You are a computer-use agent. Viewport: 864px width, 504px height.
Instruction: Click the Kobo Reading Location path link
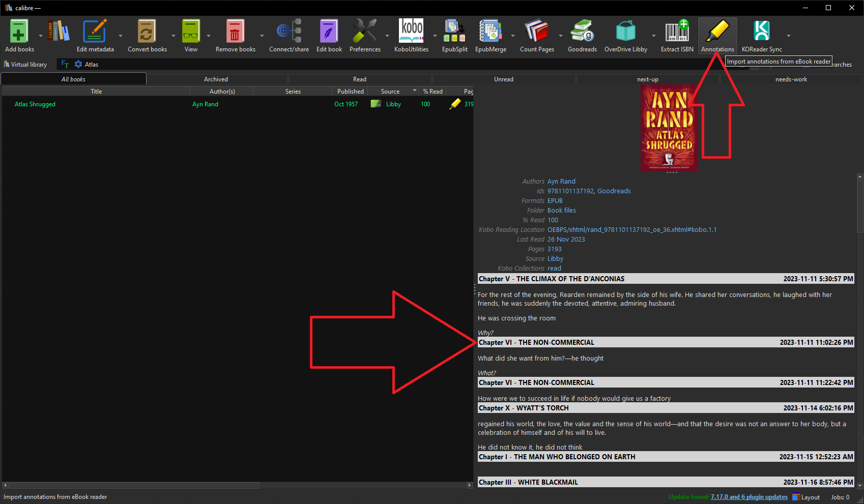pos(632,229)
